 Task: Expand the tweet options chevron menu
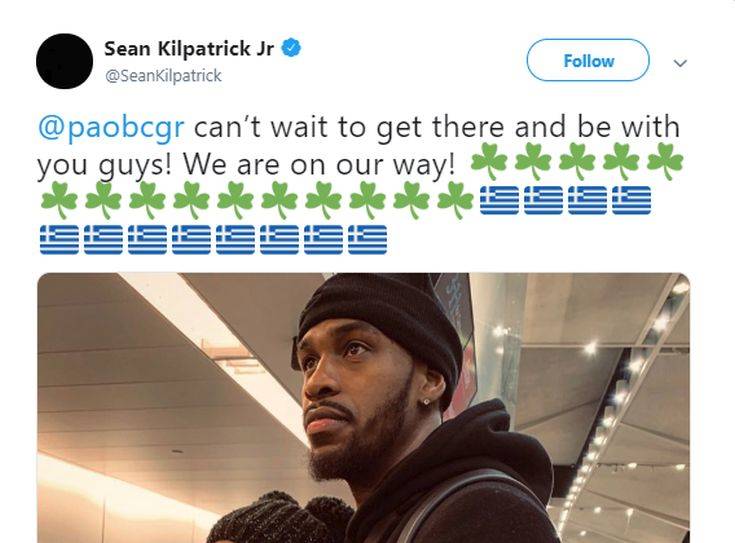[x=680, y=63]
